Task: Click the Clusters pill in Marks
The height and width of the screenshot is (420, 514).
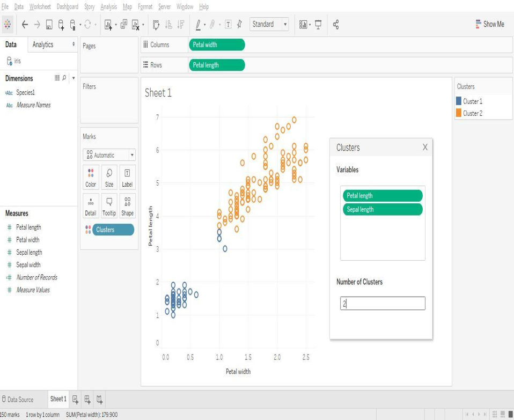Action: (113, 230)
